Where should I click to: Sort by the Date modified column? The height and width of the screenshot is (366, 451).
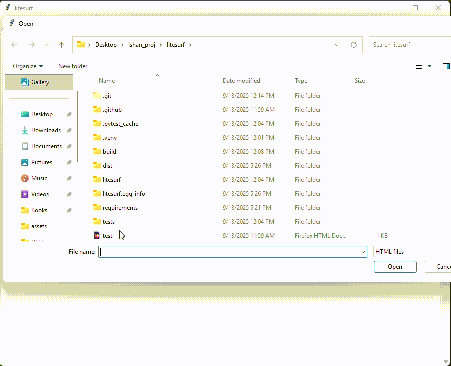pos(241,80)
